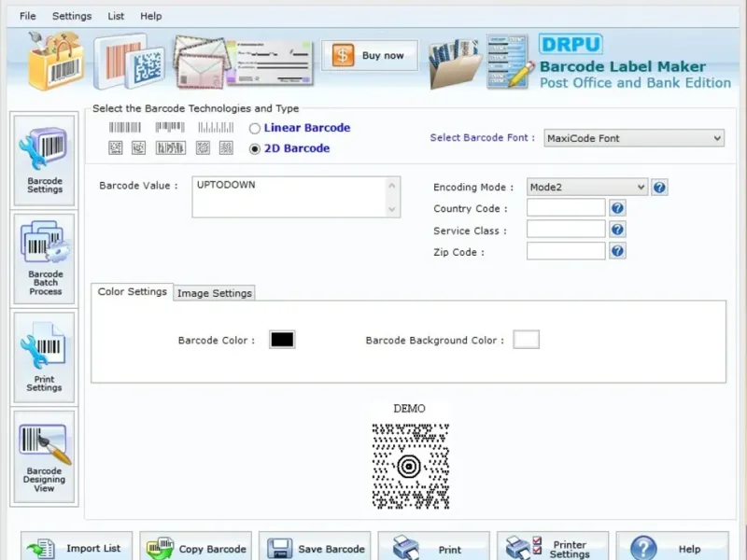Image resolution: width=747 pixels, height=560 pixels.
Task: Click Barcode Value scrollbar down arrow
Action: [392, 209]
